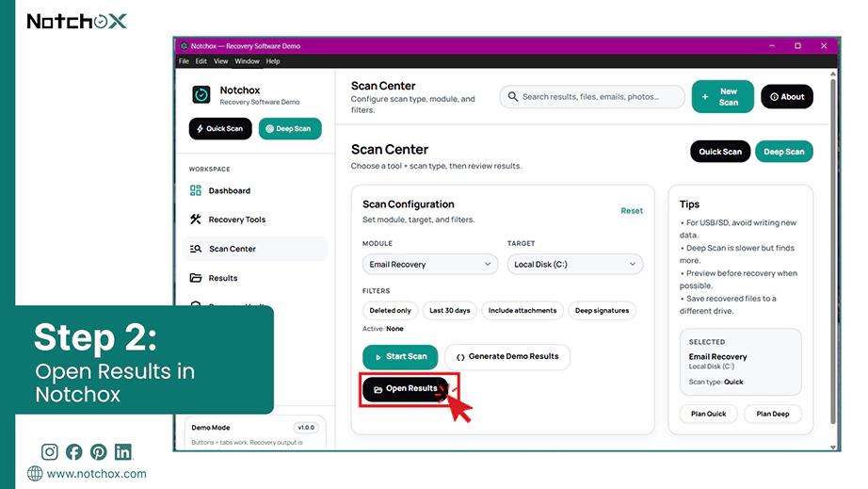Toggle the Deleted only filter chip
The image size is (868, 489).
(x=391, y=311)
